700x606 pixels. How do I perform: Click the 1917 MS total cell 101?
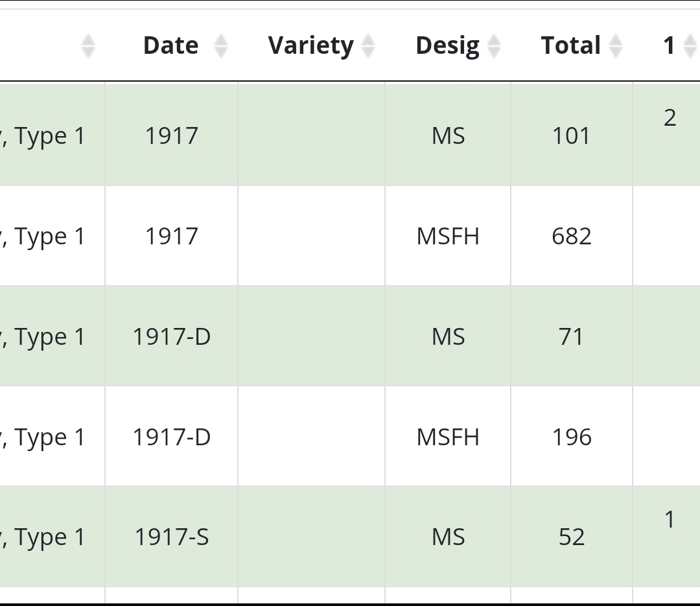(x=571, y=136)
